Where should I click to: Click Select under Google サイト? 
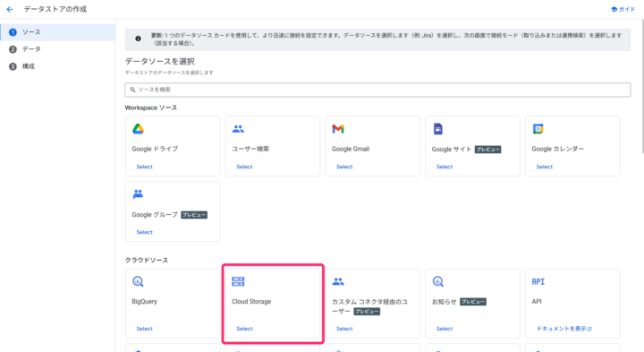point(445,167)
